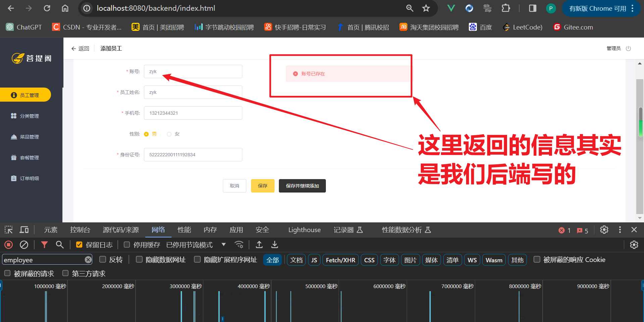This screenshot has width=644, height=322.
Task: Bookmark this page with the star icon
Action: [x=426, y=8]
